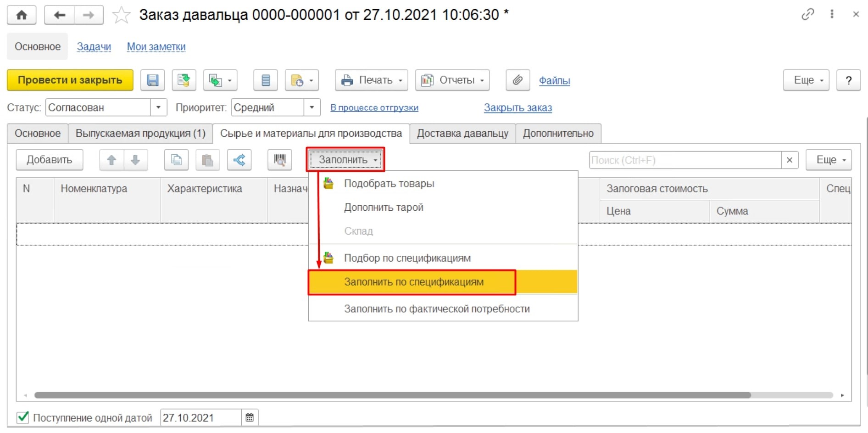This screenshot has width=868, height=433.
Task: Click Закрыть заказ link
Action: click(x=518, y=107)
